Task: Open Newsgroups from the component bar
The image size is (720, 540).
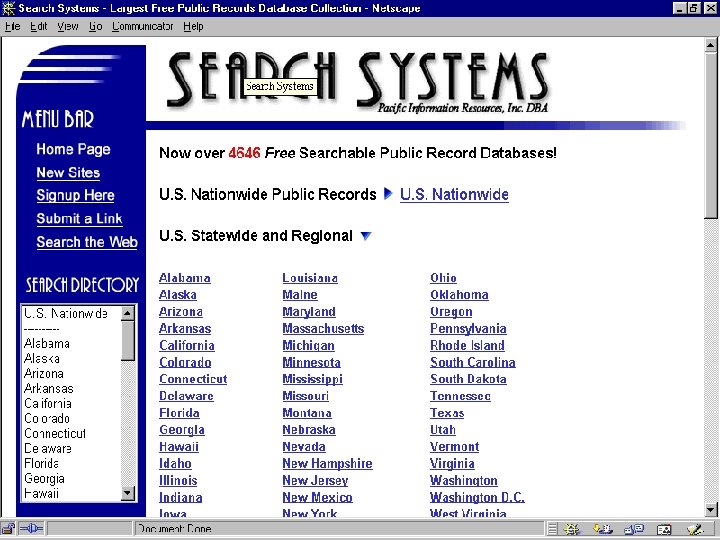Action: click(634, 529)
